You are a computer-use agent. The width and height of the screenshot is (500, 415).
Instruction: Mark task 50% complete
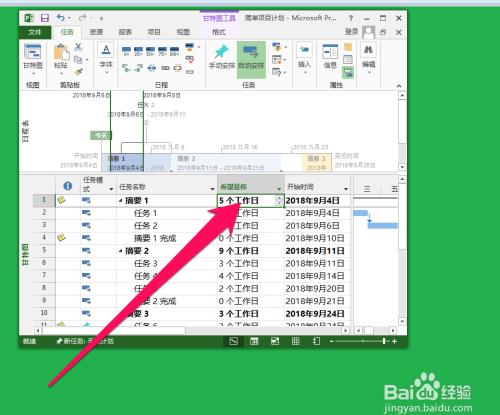pyautogui.click(x=150, y=51)
